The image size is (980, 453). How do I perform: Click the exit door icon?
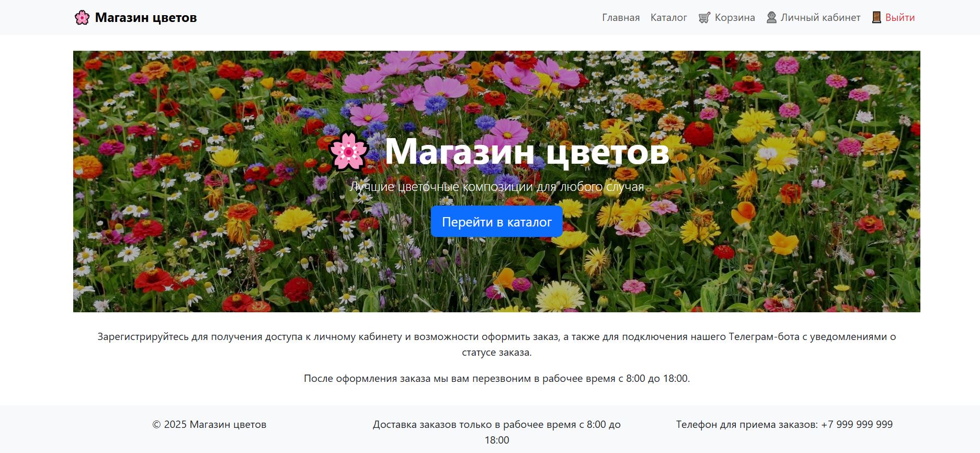coord(876,18)
